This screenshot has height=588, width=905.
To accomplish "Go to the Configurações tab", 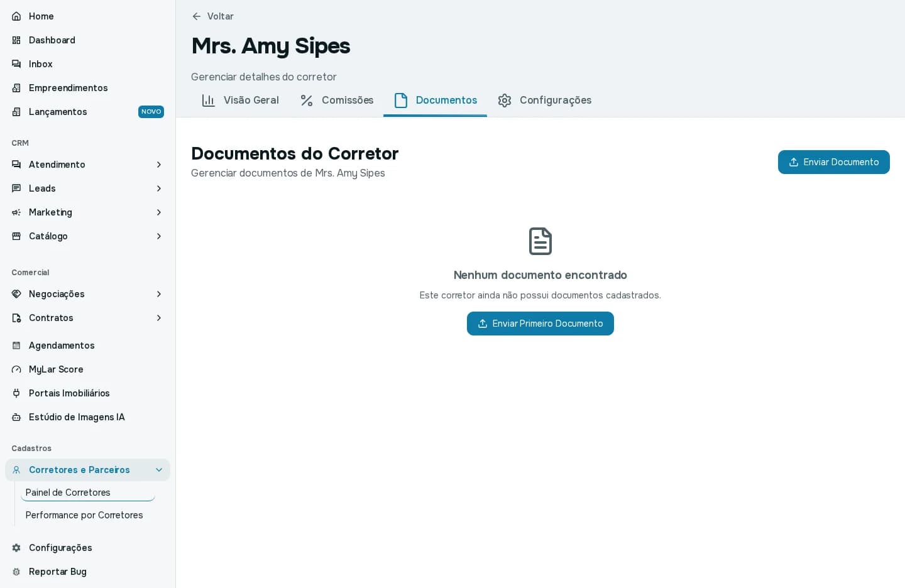I will click(544, 101).
